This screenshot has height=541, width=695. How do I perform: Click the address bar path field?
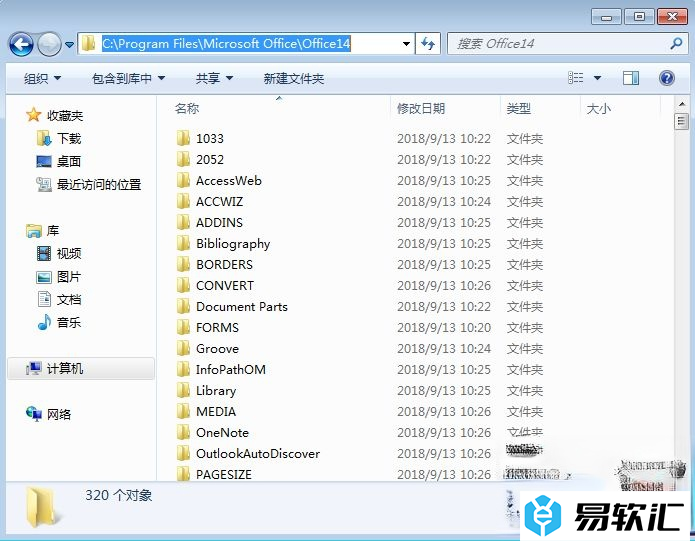pyautogui.click(x=246, y=43)
